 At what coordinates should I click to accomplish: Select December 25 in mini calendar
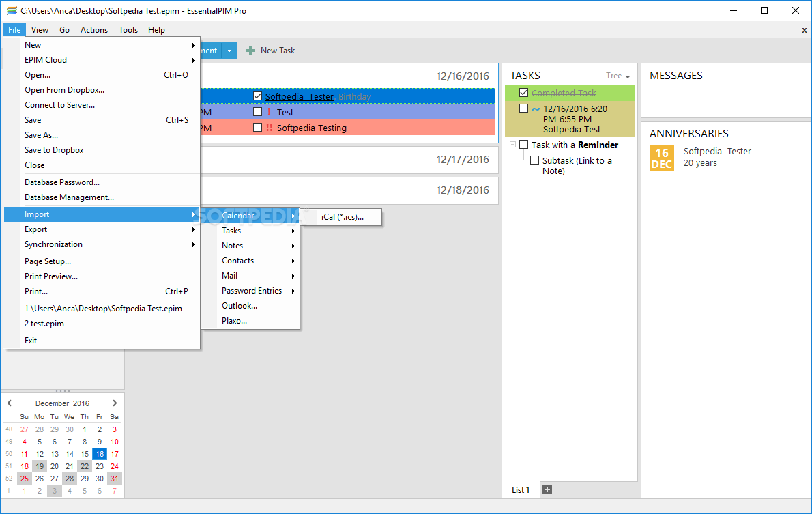click(x=25, y=479)
